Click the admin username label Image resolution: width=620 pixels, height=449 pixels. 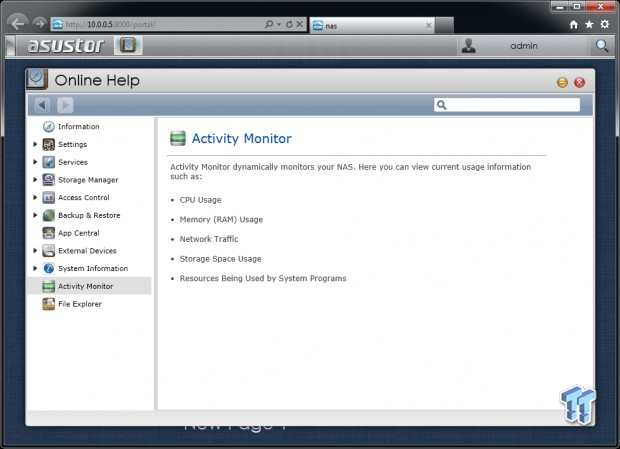click(524, 46)
